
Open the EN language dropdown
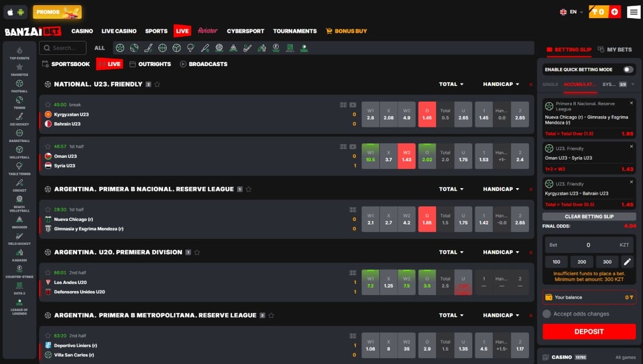(x=572, y=12)
